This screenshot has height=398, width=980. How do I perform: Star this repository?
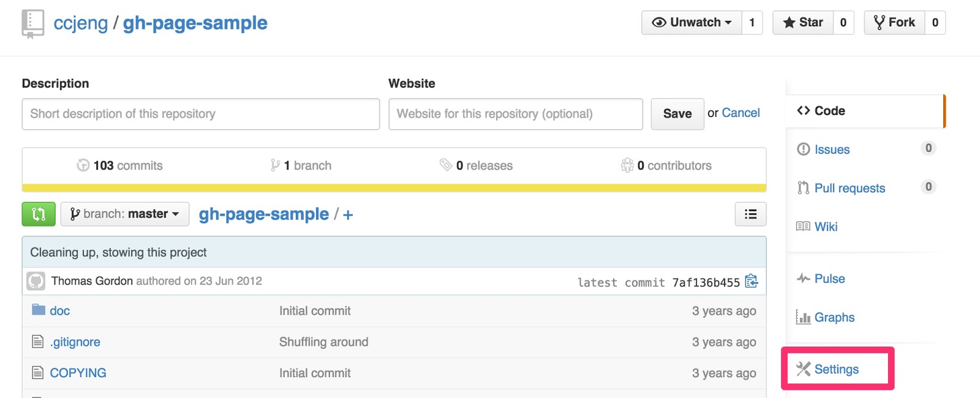(803, 23)
